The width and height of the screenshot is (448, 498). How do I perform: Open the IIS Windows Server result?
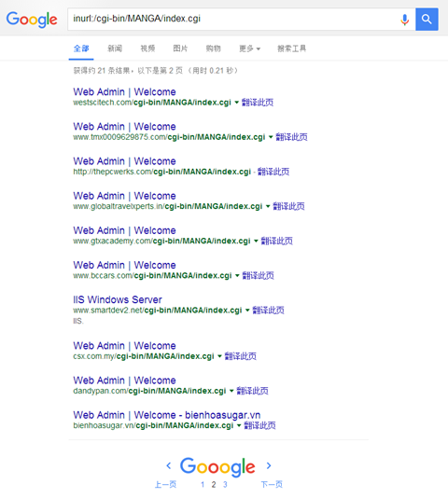tap(118, 299)
